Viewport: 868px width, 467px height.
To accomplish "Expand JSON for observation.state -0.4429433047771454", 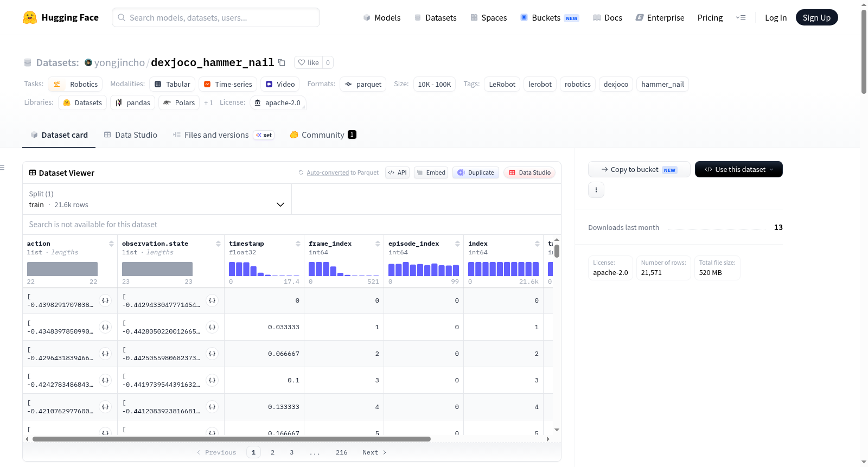I will click(x=212, y=300).
